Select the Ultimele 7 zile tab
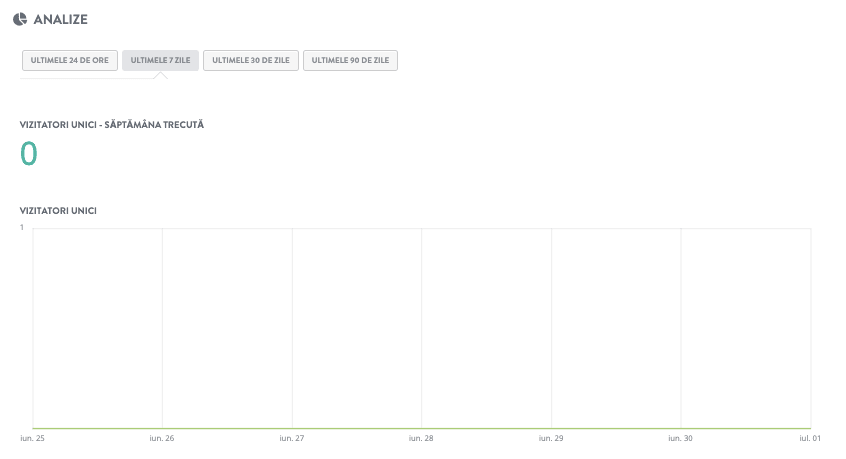This screenshot has height=459, width=846. [x=160, y=60]
